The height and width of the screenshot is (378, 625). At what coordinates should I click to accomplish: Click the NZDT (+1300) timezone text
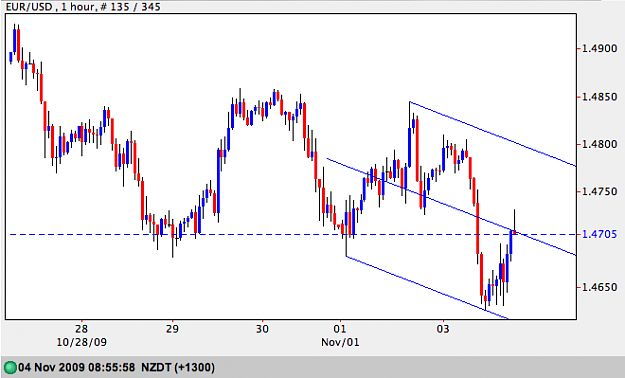tap(178, 367)
